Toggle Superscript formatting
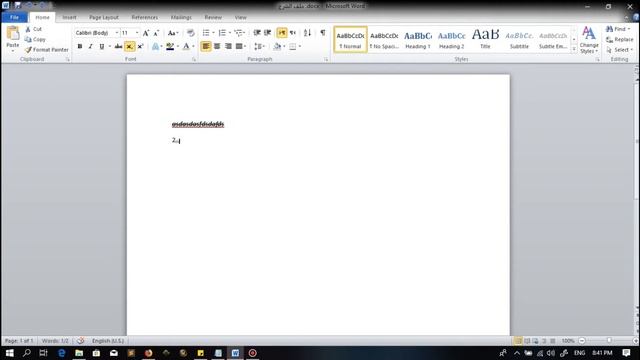640x360 pixels. click(140, 47)
